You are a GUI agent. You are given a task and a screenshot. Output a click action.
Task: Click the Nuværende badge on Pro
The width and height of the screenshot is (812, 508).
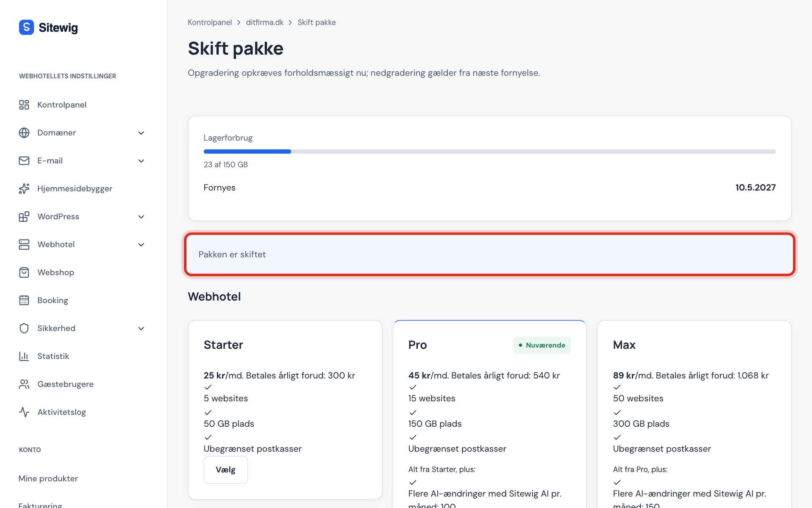pyautogui.click(x=542, y=345)
